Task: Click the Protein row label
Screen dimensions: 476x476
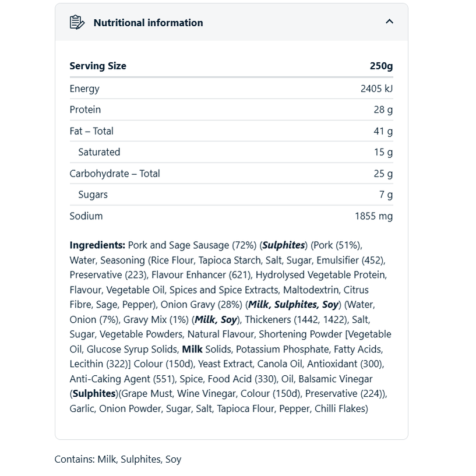Action: tap(85, 110)
